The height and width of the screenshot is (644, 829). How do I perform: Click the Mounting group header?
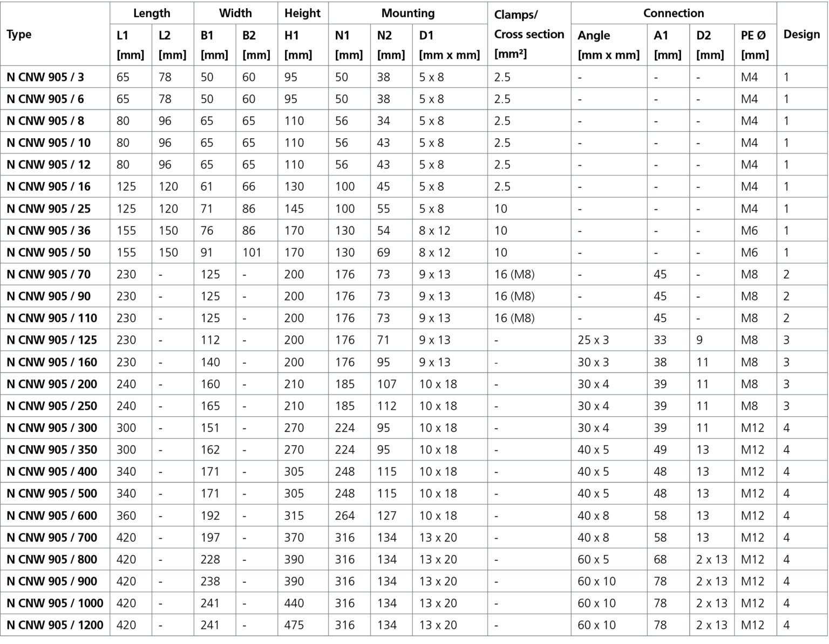click(x=407, y=13)
